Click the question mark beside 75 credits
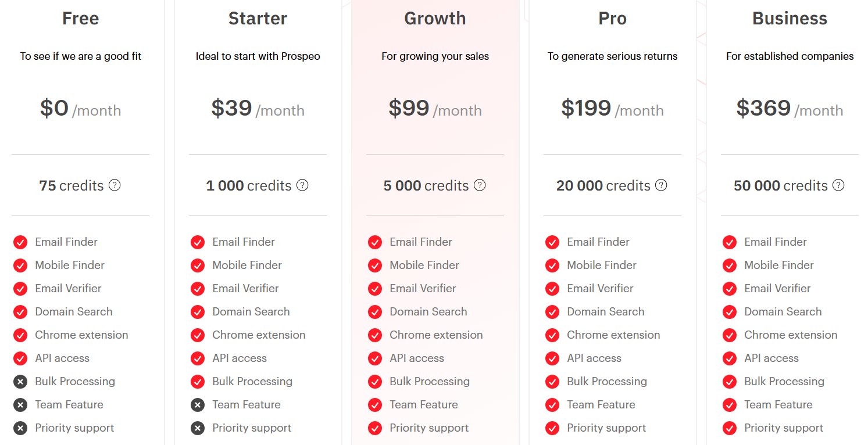Image resolution: width=868 pixels, height=445 pixels. pyautogui.click(x=115, y=185)
